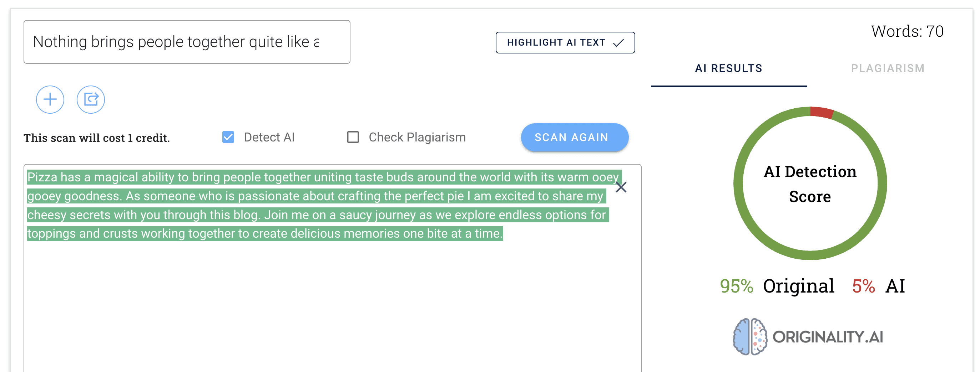
Task: Click the 5% AI score label
Action: click(x=878, y=286)
